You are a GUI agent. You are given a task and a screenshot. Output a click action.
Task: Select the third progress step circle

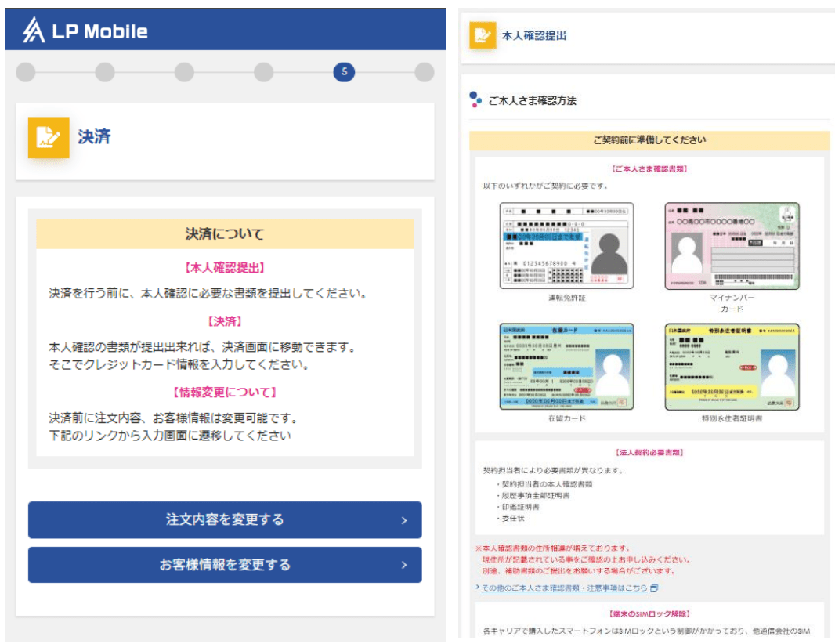pyautogui.click(x=184, y=73)
